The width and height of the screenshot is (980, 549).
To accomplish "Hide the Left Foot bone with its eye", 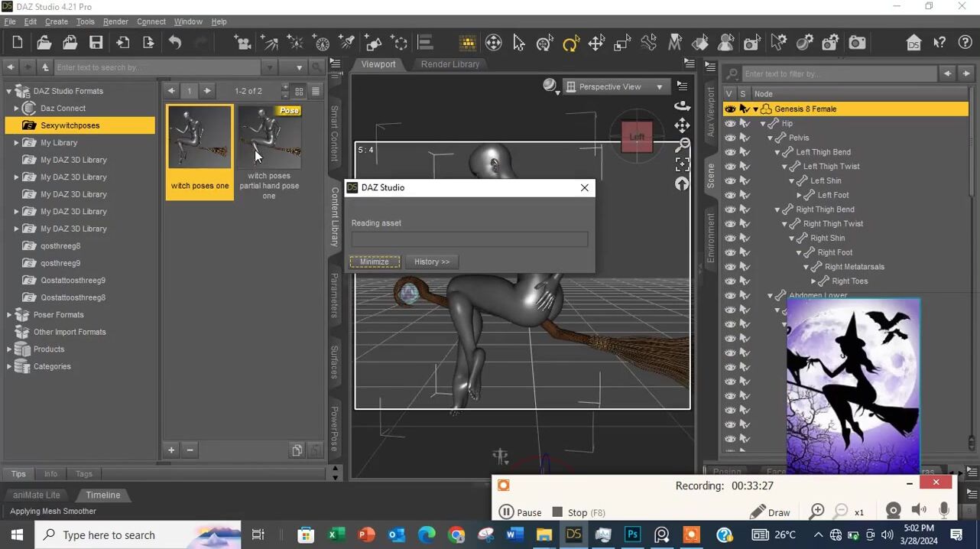I will [x=730, y=195].
